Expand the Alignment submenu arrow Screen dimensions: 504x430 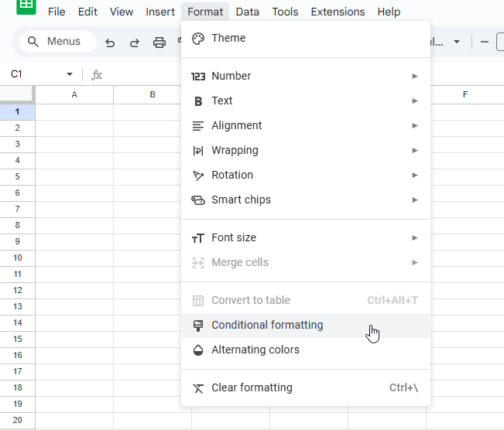pos(415,126)
